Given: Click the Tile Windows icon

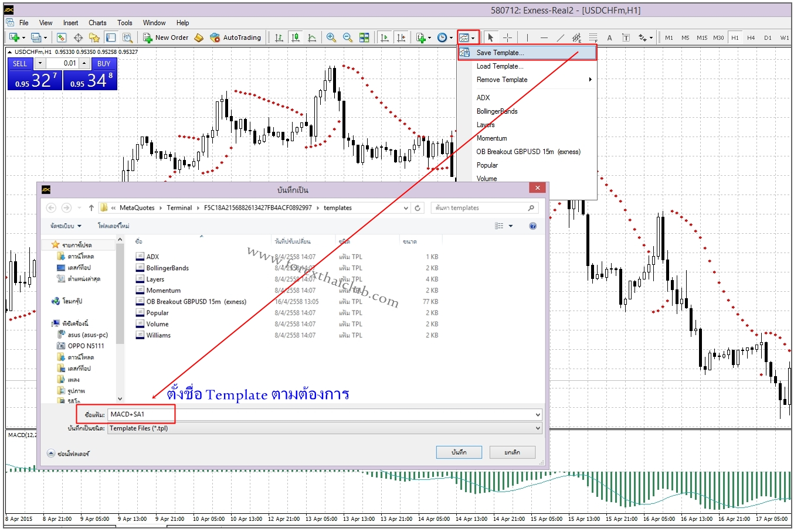Looking at the screenshot, I should 364,37.
